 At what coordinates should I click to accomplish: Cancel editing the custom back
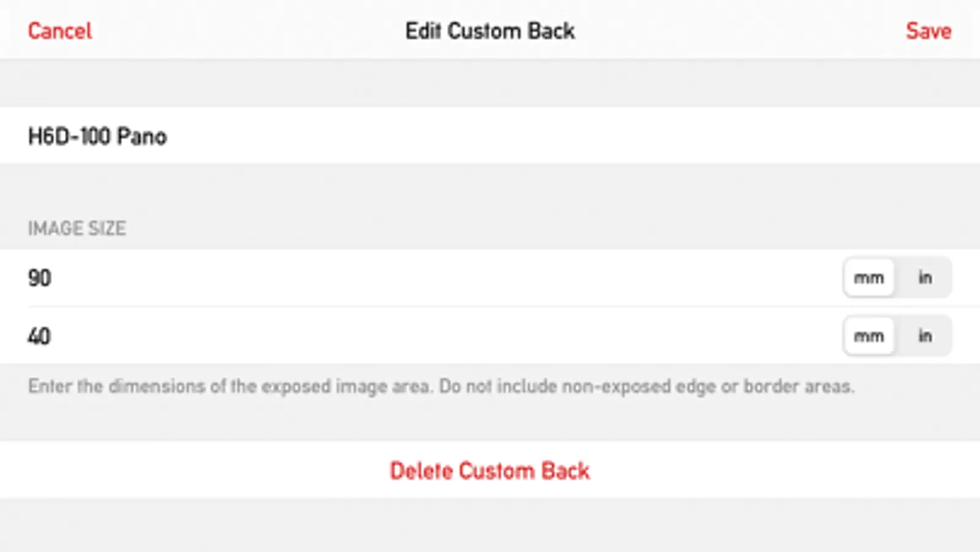click(59, 31)
